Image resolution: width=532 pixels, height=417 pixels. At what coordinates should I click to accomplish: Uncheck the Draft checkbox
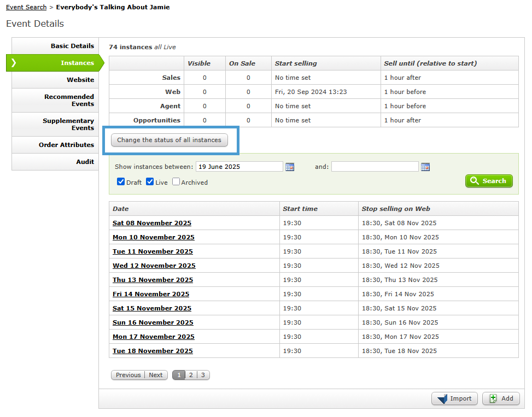pyautogui.click(x=121, y=182)
